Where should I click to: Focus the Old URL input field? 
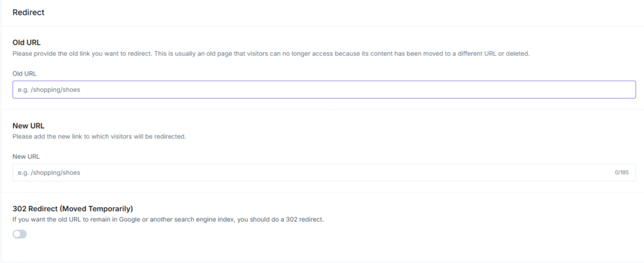click(x=324, y=90)
